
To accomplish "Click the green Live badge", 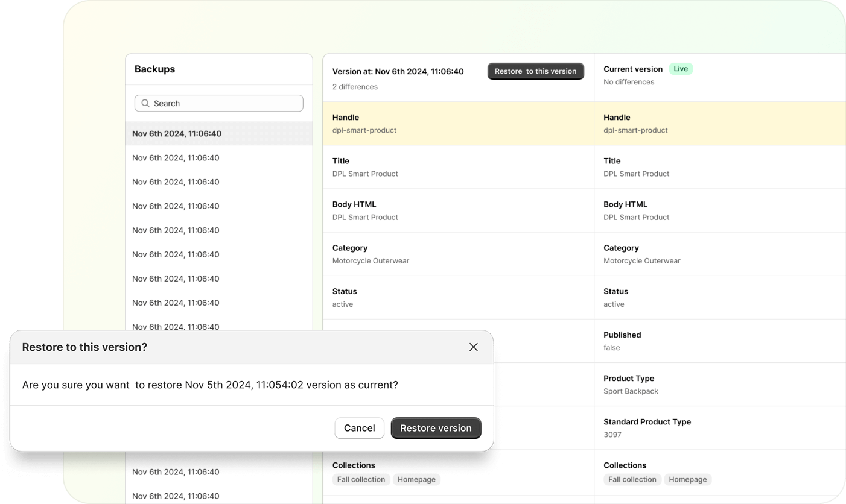I will point(681,69).
